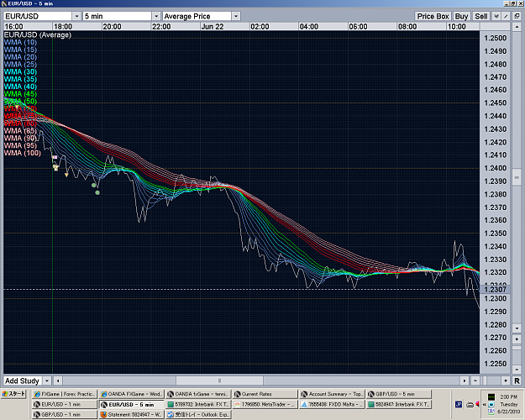
Task: Open the chart options chevron icon beside Sell
Action: 496,16
